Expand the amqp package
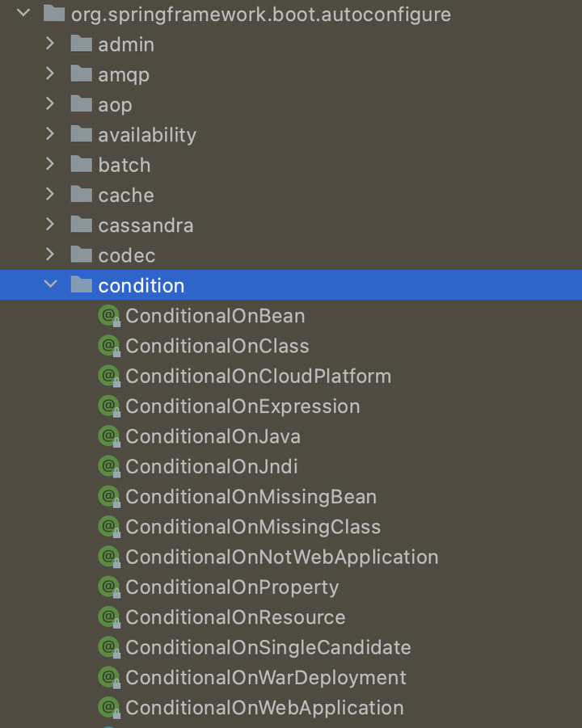 point(50,74)
